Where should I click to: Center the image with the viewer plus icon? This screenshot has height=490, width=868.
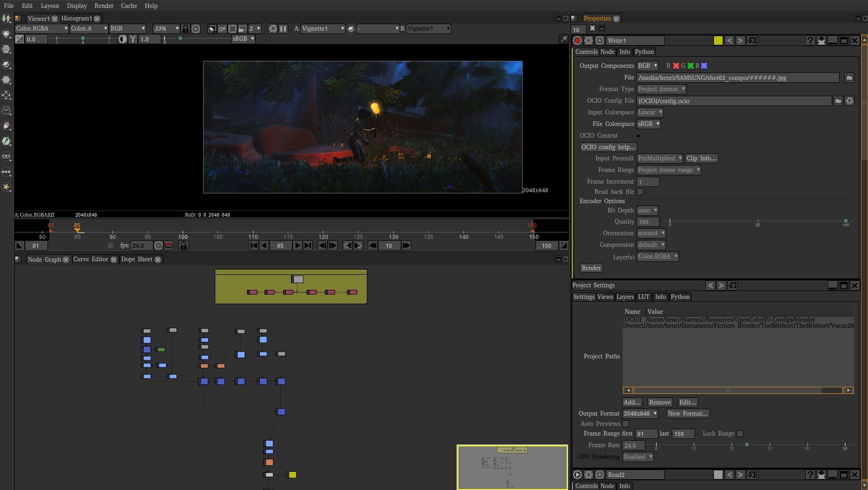(196, 29)
